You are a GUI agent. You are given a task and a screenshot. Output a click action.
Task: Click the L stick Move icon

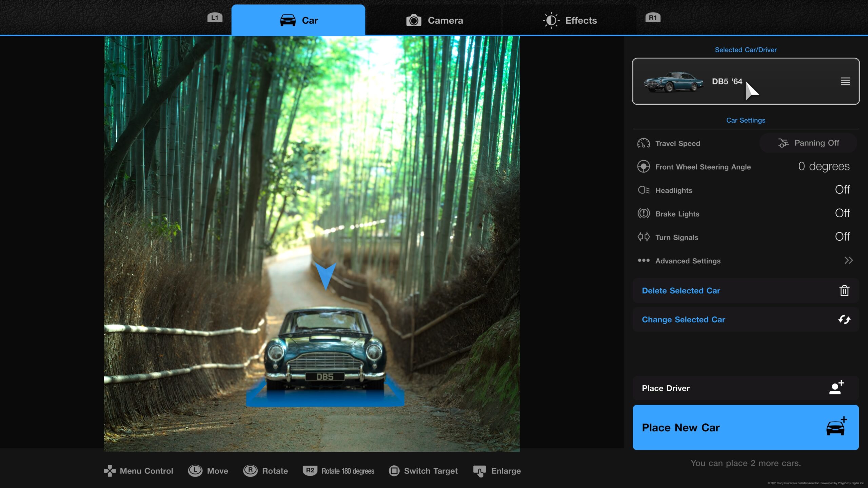pos(195,471)
